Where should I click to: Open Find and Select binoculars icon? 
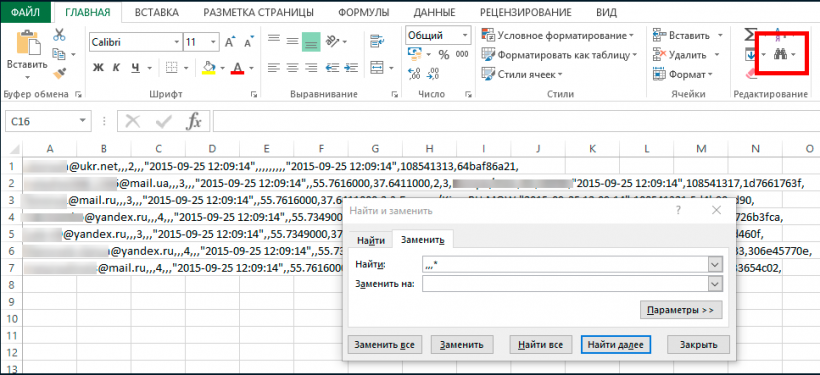click(x=780, y=54)
